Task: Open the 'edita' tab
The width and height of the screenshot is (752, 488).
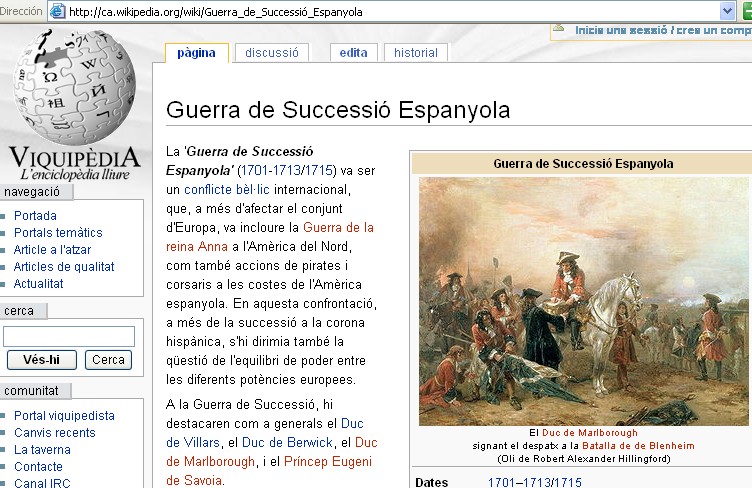Action: click(353, 53)
